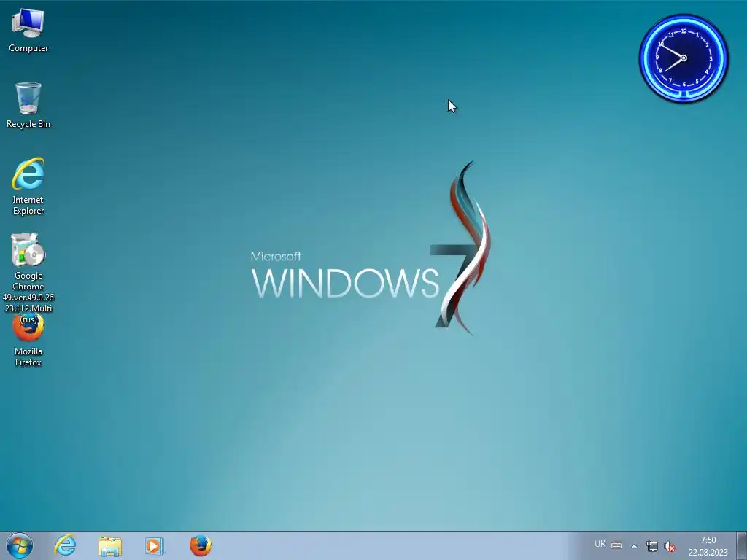747x560 pixels.
Task: Select the Mozilla Firefox desktop shortcut
Action: coord(28,341)
